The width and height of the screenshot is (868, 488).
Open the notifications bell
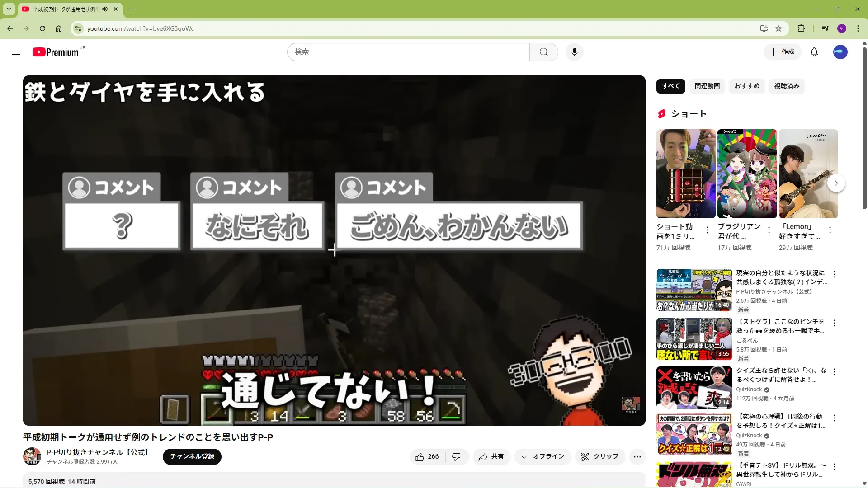click(814, 52)
